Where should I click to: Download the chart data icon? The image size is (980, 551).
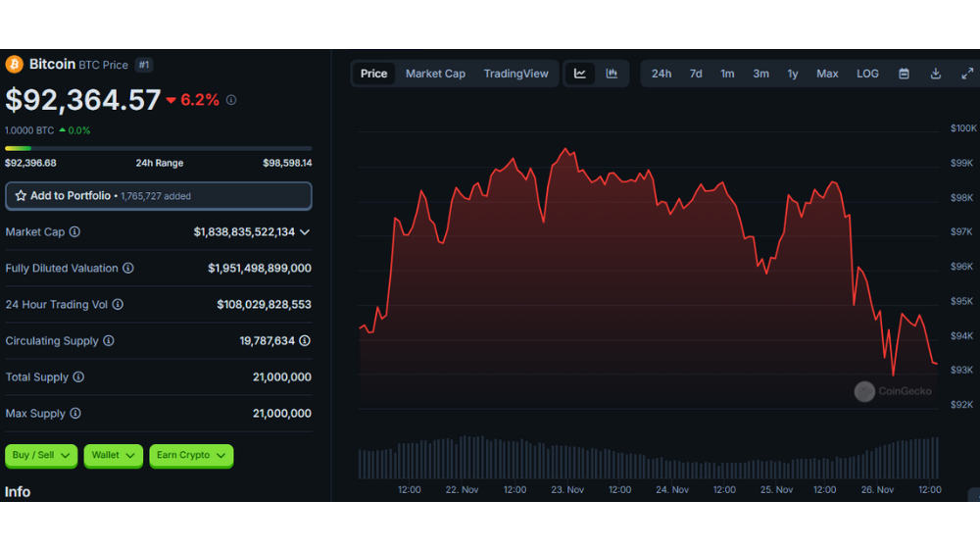[x=936, y=74]
